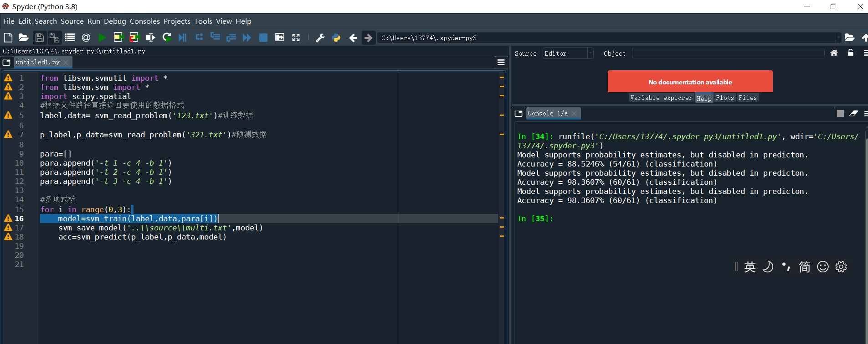Browse editor tabs icon

click(x=6, y=63)
